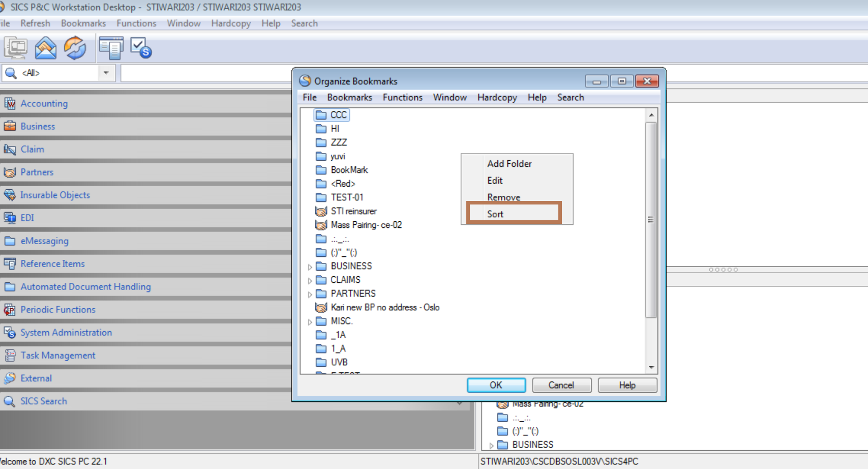This screenshot has width=868, height=469.
Task: Choose Sort from the context menu
Action: click(495, 214)
